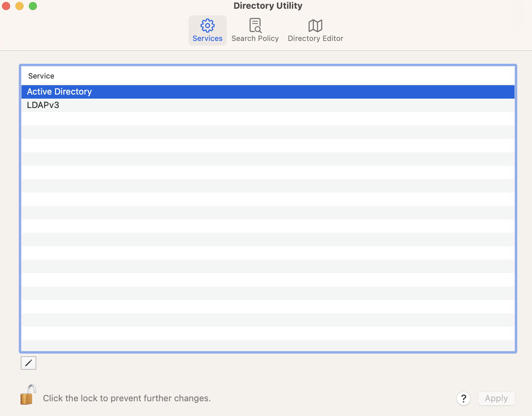Select the Search Policy tab label
The height and width of the screenshot is (416, 532).
pyautogui.click(x=255, y=39)
